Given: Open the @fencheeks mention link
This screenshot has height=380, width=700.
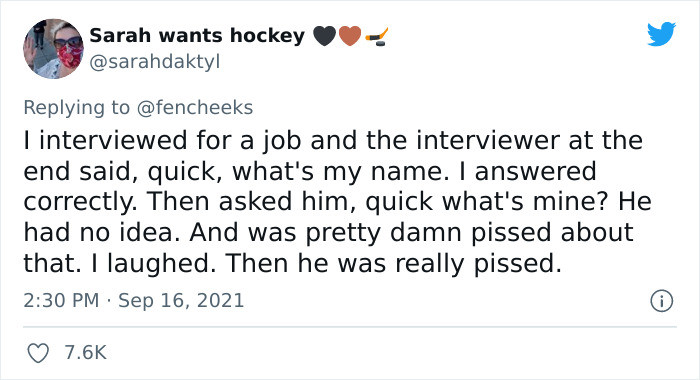Looking at the screenshot, I should pyautogui.click(x=195, y=108).
